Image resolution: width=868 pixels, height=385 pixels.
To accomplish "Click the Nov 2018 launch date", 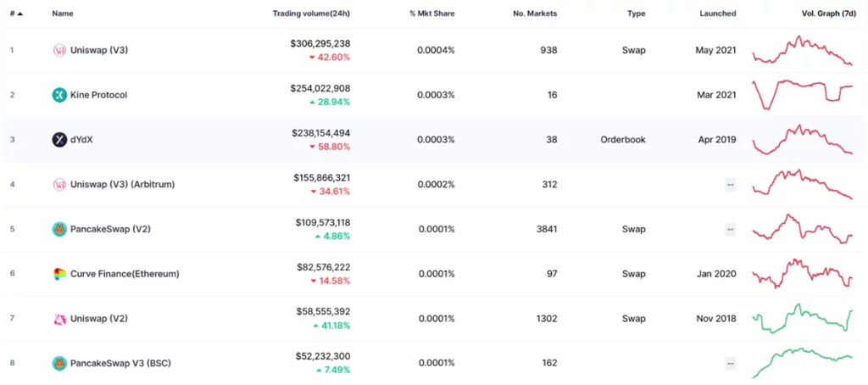I will tap(715, 319).
